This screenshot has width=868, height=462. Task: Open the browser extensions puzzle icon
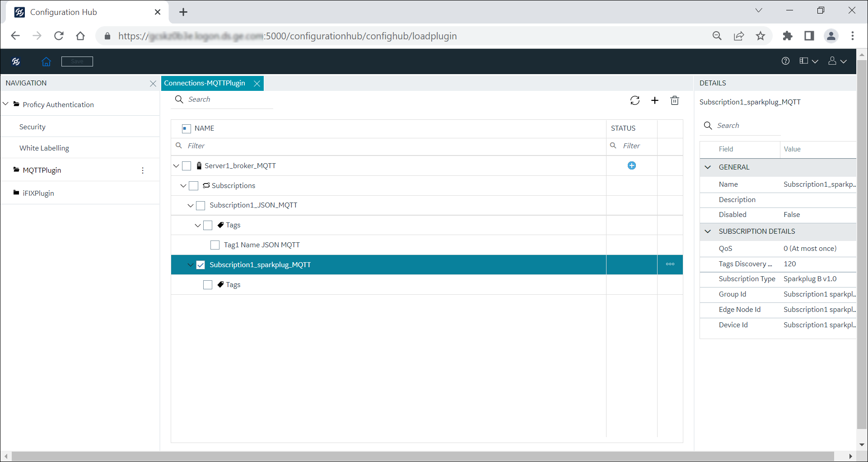pyautogui.click(x=788, y=36)
